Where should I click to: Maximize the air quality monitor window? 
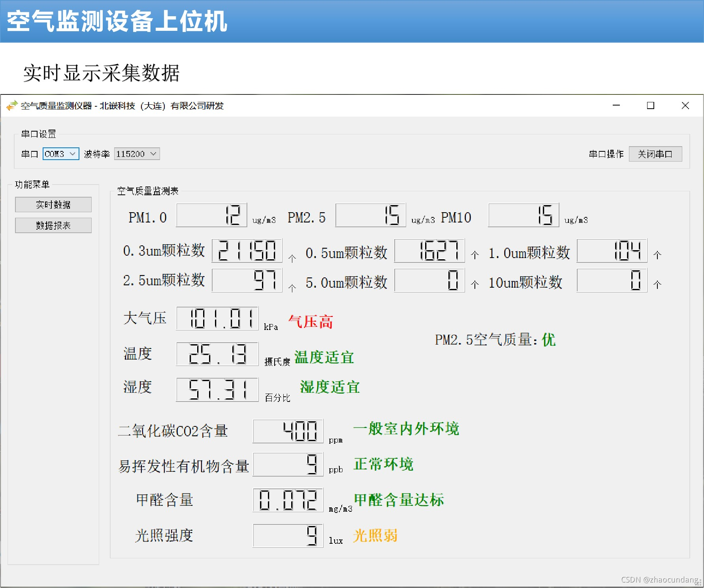point(651,106)
